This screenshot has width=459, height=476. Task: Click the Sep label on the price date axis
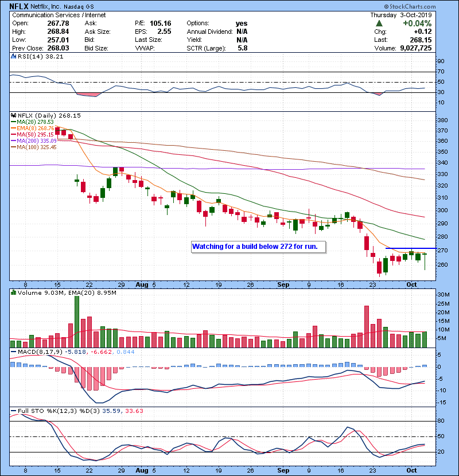pos(283,284)
